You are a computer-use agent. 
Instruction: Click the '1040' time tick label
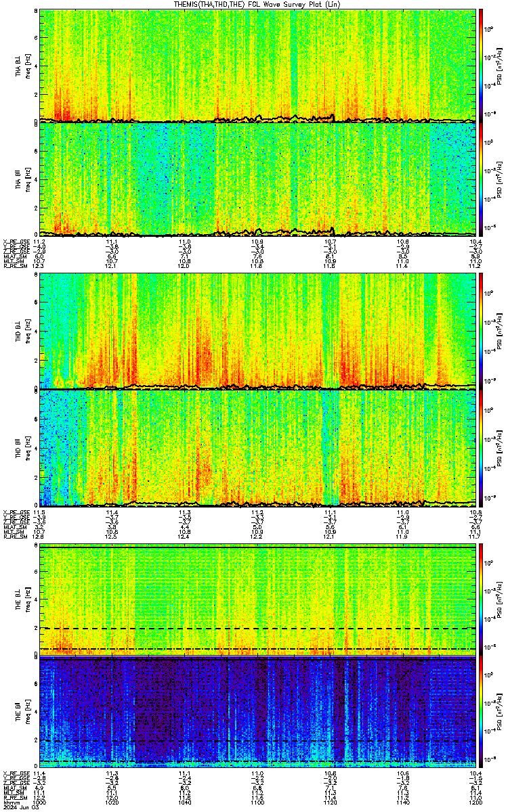(x=184, y=802)
